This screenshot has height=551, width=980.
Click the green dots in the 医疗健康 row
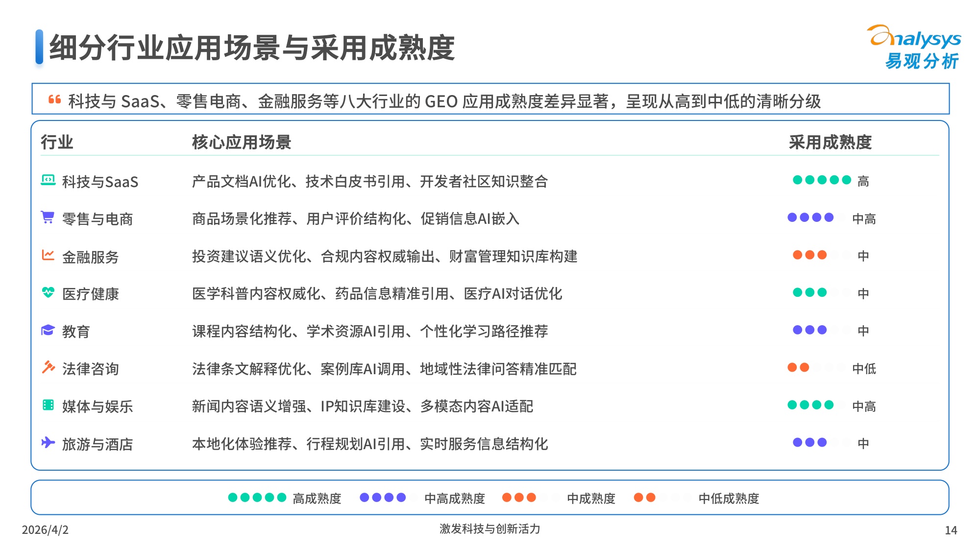pyautogui.click(x=809, y=293)
